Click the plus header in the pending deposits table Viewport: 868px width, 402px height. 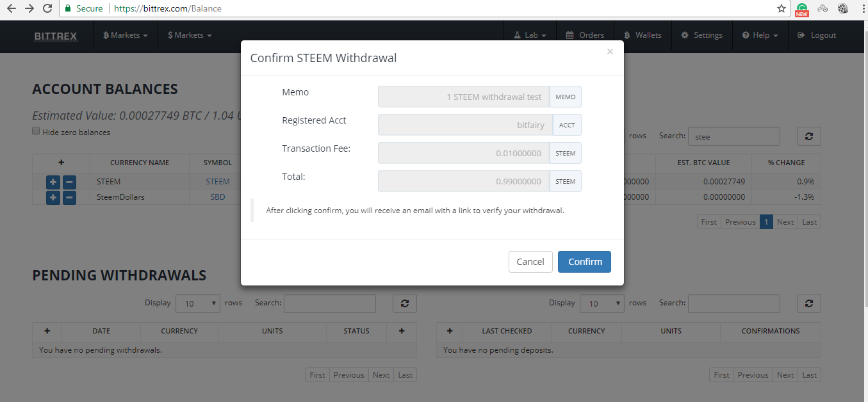(x=450, y=331)
